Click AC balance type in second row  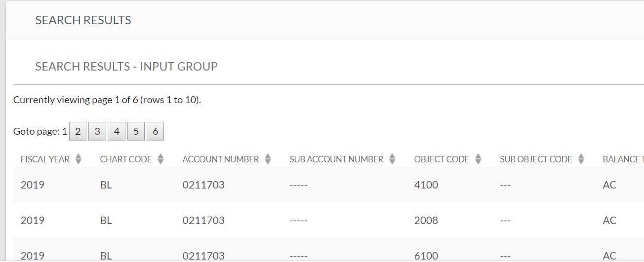(x=609, y=221)
